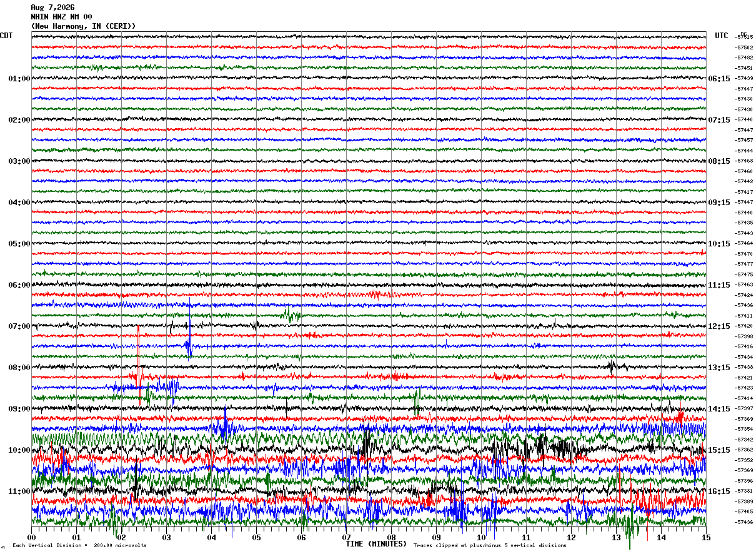
Task: Click the '07:15' UTC time label
Action: coord(719,120)
